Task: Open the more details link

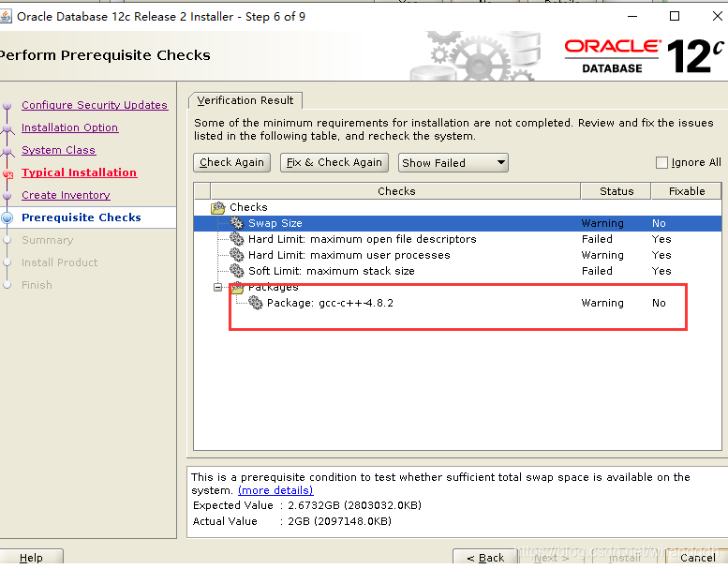Action: click(275, 490)
